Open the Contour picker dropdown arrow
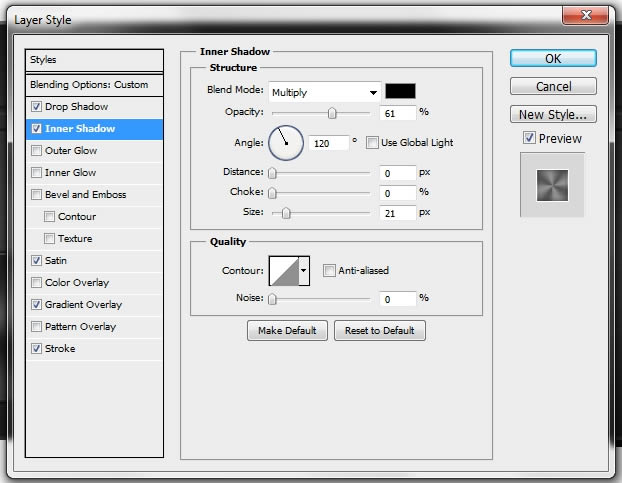The width and height of the screenshot is (622, 483). [304, 271]
